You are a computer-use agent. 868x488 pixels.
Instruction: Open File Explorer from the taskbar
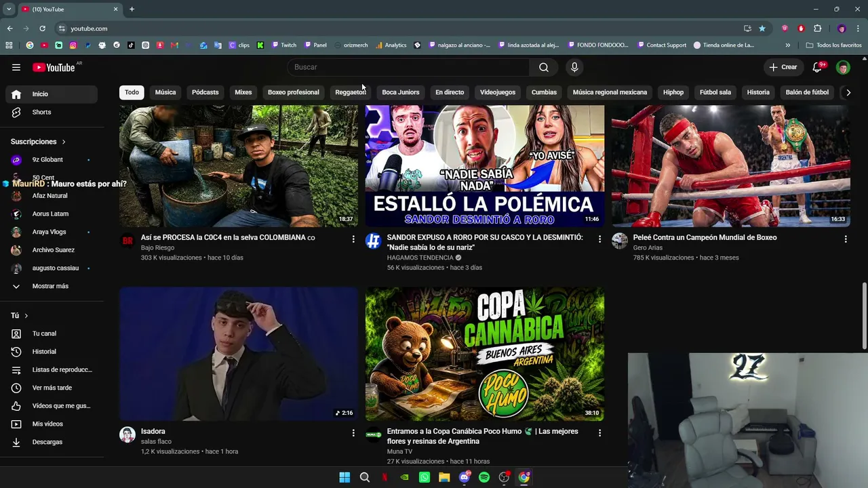pos(444,477)
